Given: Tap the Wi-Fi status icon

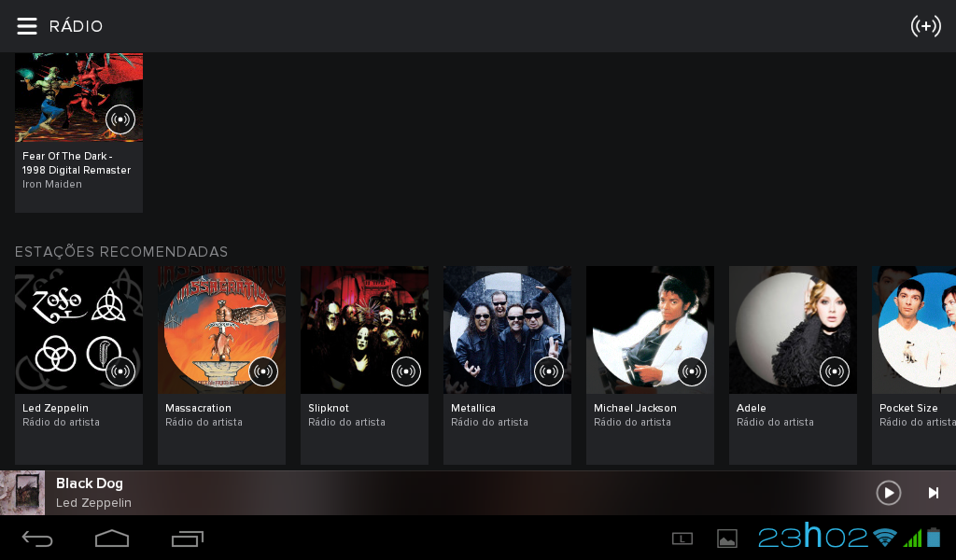Looking at the screenshot, I should point(885,538).
